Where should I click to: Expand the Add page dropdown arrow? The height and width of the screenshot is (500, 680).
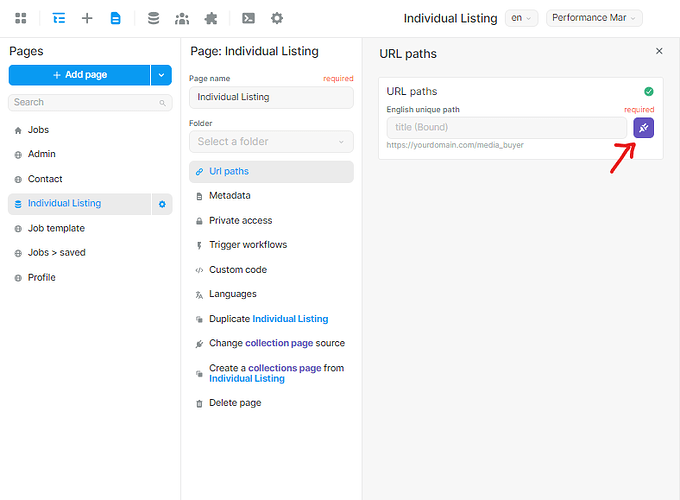[161, 75]
